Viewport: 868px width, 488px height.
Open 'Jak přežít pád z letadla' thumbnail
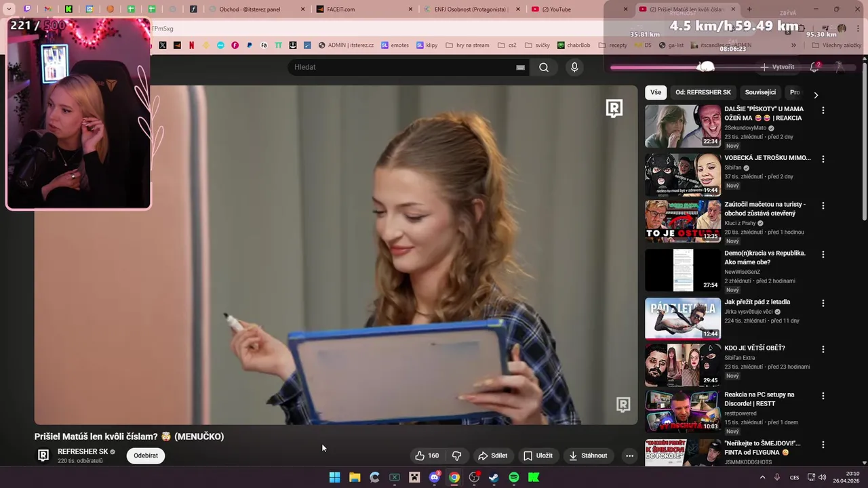683,319
